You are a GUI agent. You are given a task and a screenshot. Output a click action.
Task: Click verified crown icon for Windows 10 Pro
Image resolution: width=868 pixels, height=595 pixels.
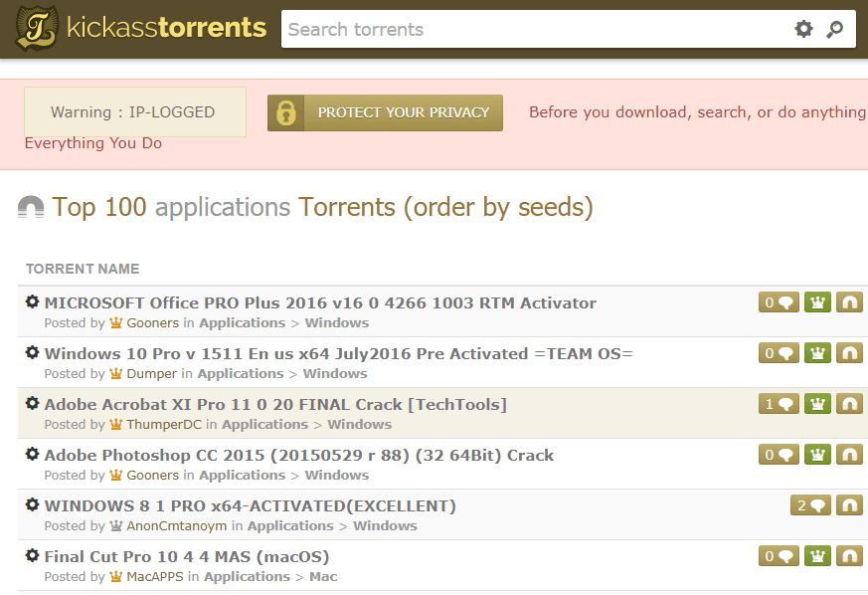tap(817, 353)
